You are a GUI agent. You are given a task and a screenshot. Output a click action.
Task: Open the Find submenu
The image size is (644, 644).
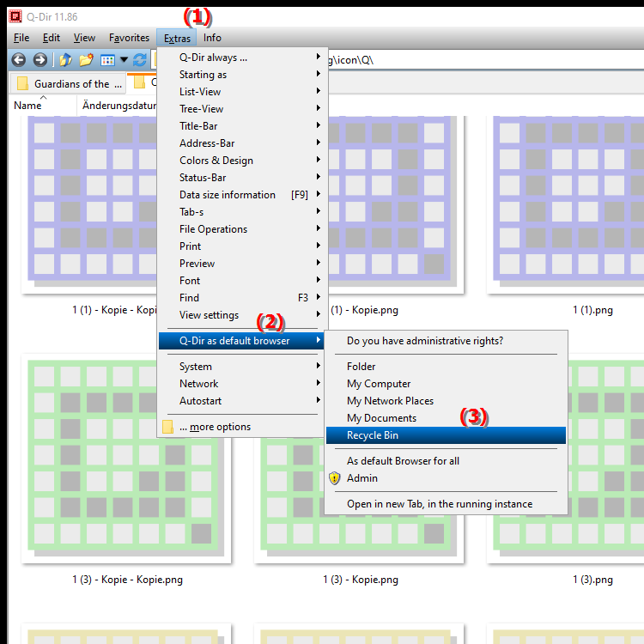pos(241,298)
